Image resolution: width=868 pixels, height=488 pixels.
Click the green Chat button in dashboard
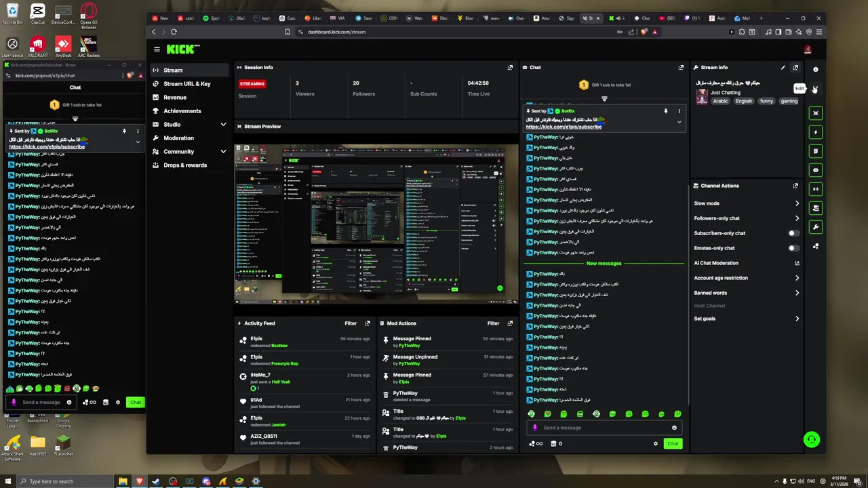(x=673, y=443)
